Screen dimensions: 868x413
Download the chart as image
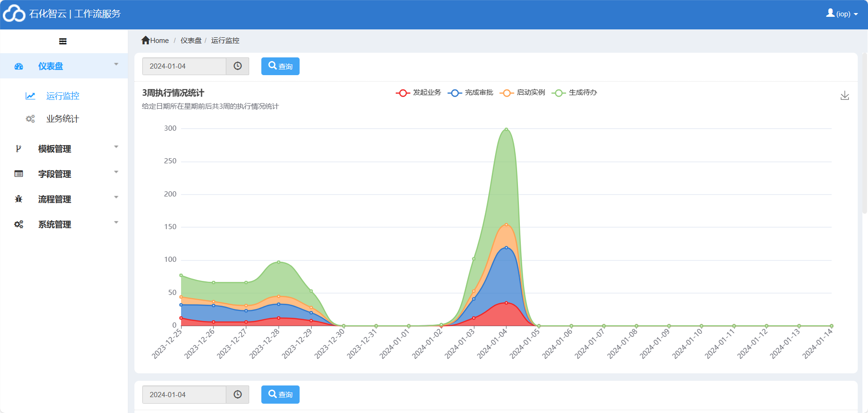click(845, 96)
